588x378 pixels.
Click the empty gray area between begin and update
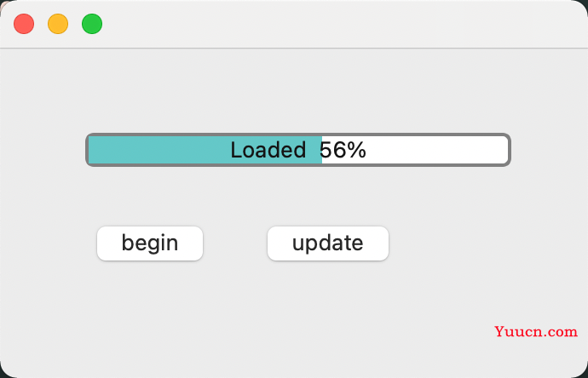(235, 243)
